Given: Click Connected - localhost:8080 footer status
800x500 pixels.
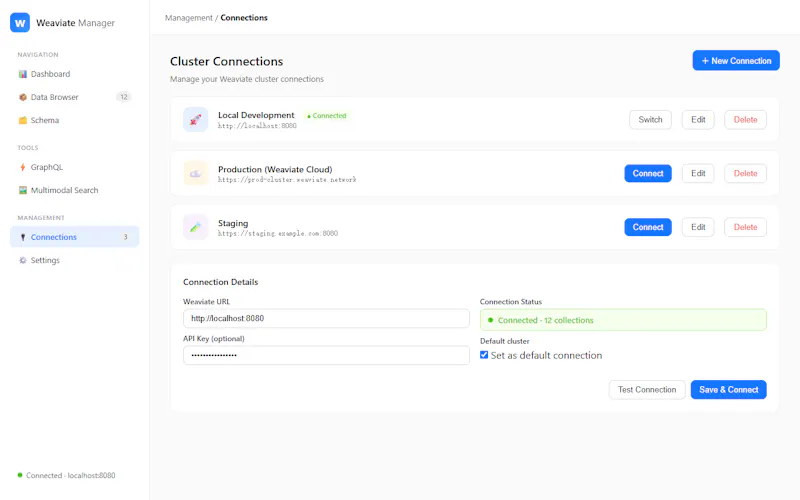Looking at the screenshot, I should coord(70,475).
